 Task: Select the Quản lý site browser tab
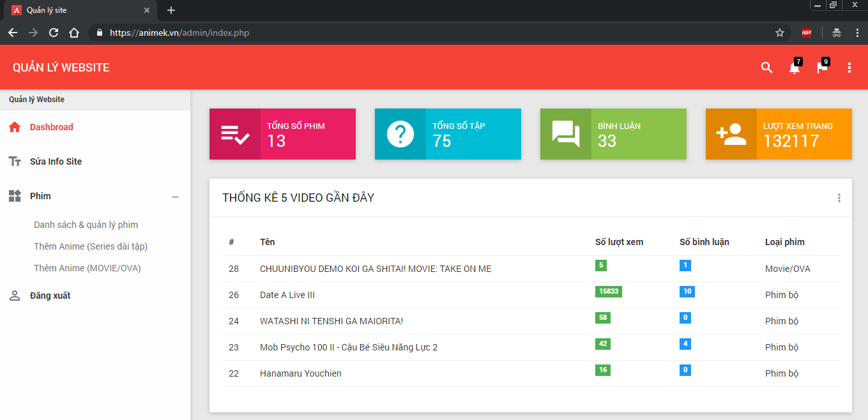80,11
